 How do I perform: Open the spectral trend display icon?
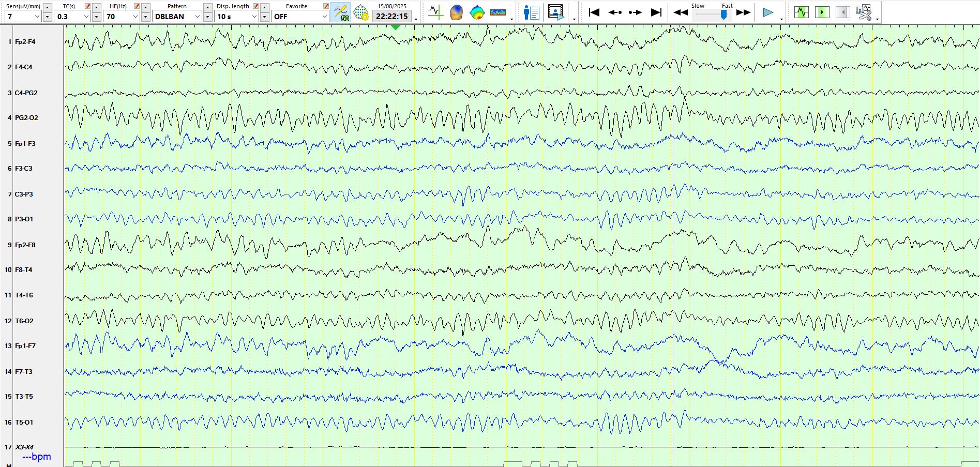(x=498, y=12)
